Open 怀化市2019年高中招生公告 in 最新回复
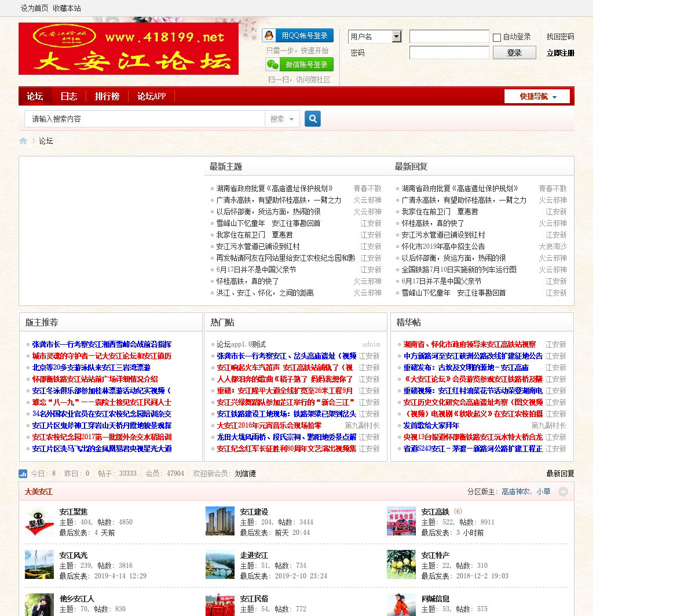This screenshot has width=695, height=616. (x=443, y=246)
